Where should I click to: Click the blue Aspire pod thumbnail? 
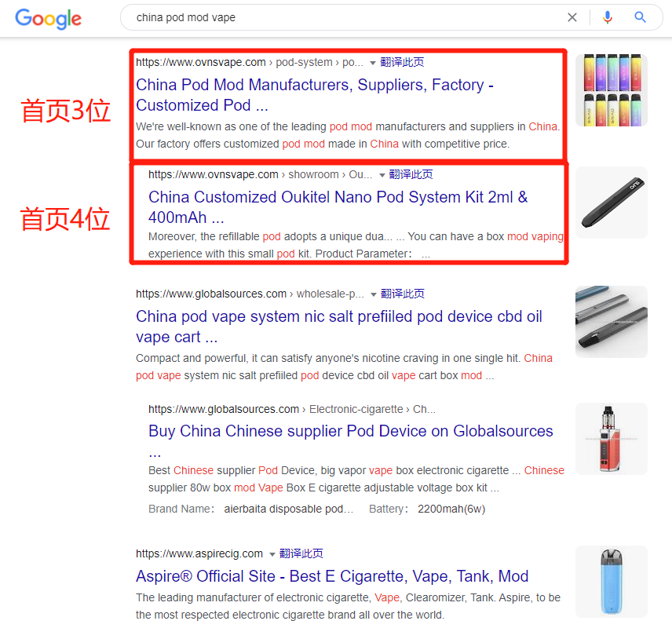click(612, 582)
